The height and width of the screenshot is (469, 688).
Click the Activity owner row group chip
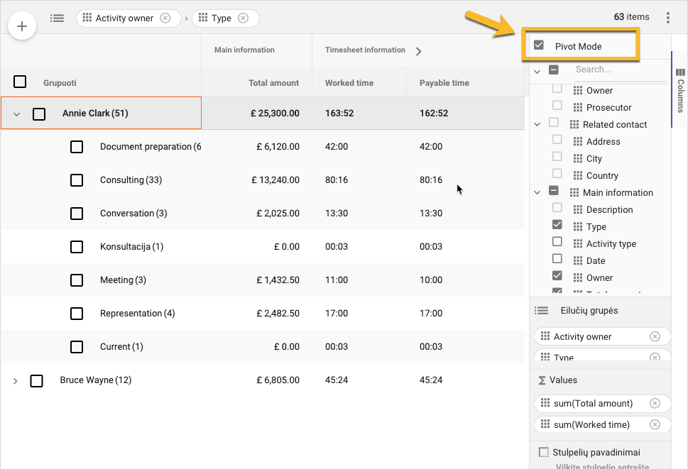(602, 337)
